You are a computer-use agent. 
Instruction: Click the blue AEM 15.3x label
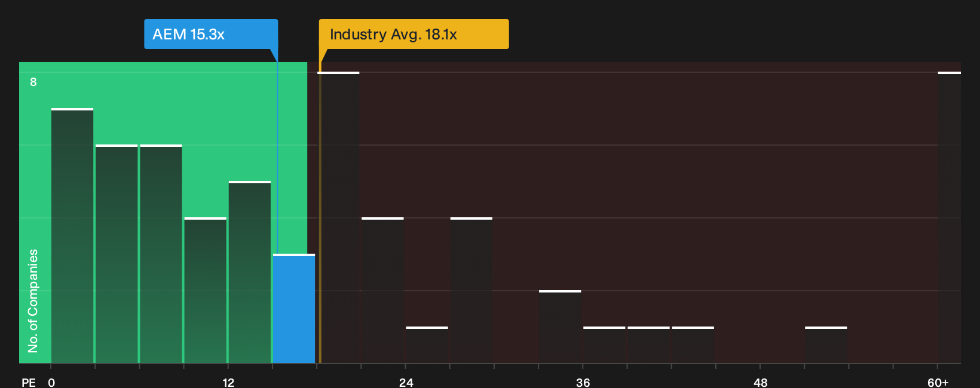[211, 34]
